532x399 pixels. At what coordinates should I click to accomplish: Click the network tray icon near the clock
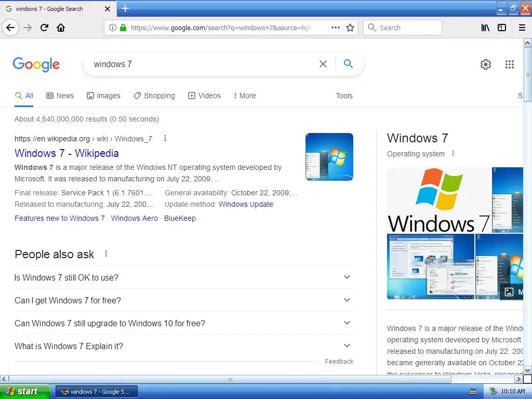click(493, 391)
